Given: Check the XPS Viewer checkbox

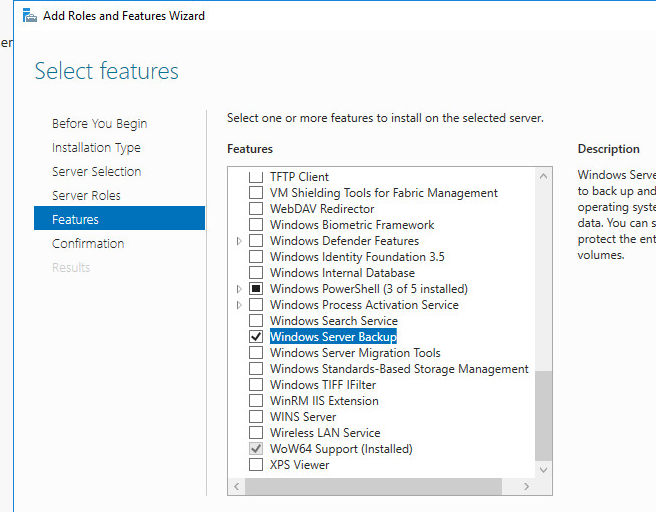Looking at the screenshot, I should click(x=256, y=465).
